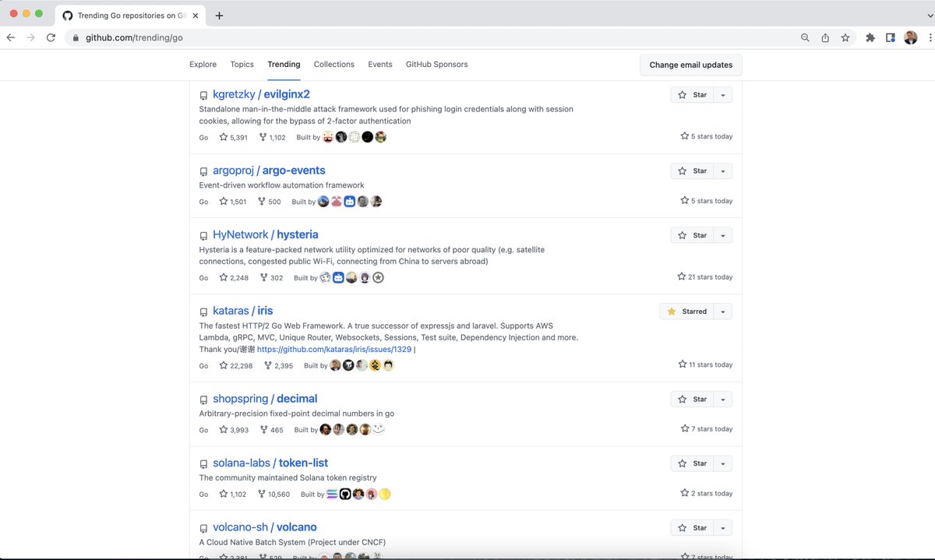Open the kataras / iris repository link

pos(242,311)
